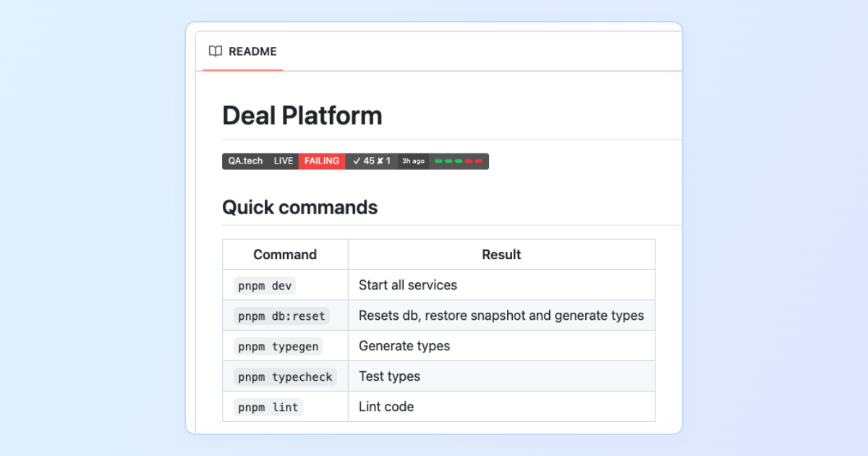
Task: Click the red FAILING status badge
Action: [x=322, y=161]
